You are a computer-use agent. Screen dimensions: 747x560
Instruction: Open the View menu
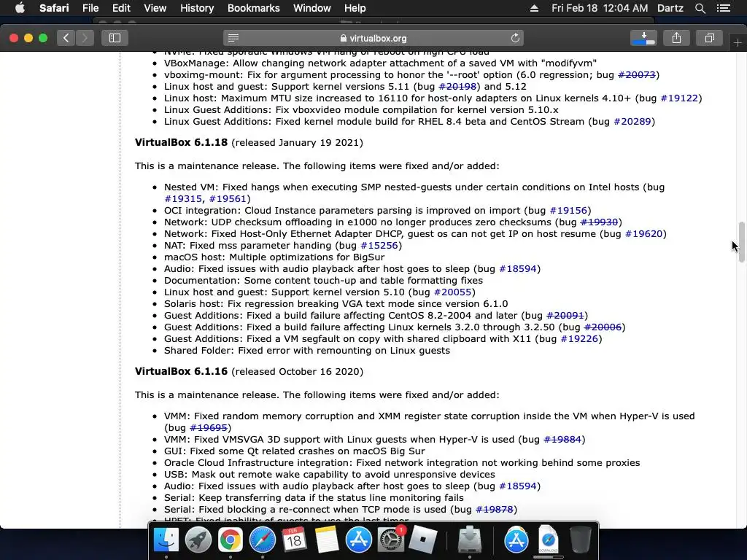(155, 8)
